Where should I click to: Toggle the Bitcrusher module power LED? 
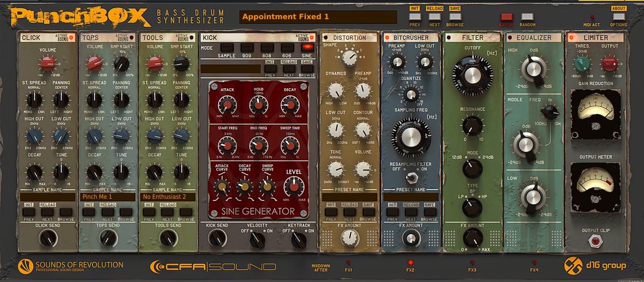point(387,37)
